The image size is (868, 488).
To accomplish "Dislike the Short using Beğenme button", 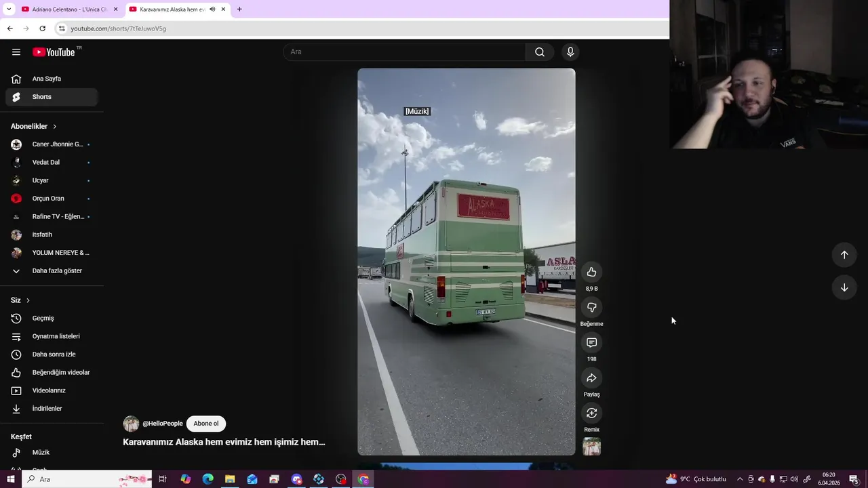I will [x=591, y=307].
